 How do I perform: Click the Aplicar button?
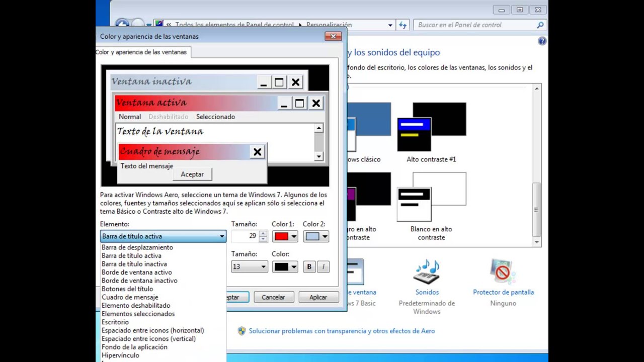click(318, 297)
